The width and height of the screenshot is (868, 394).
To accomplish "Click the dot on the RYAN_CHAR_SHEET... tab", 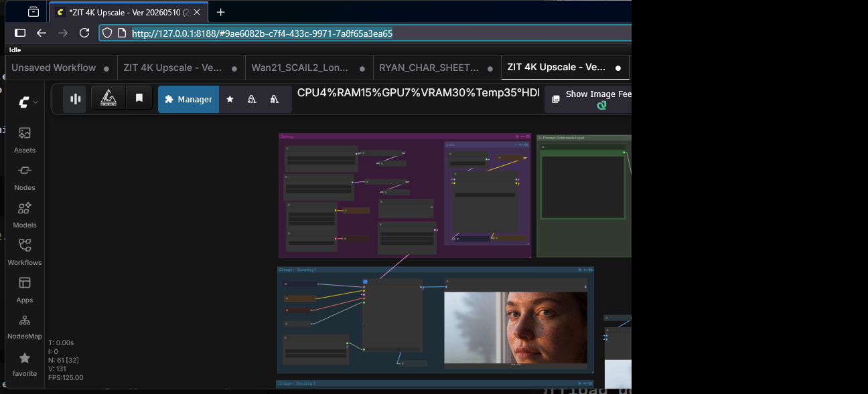I will coord(490,68).
